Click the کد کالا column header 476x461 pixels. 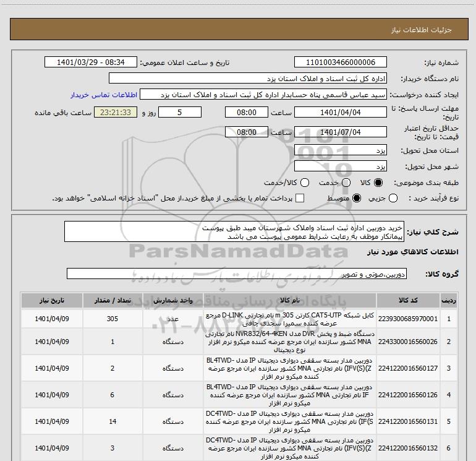click(x=408, y=300)
